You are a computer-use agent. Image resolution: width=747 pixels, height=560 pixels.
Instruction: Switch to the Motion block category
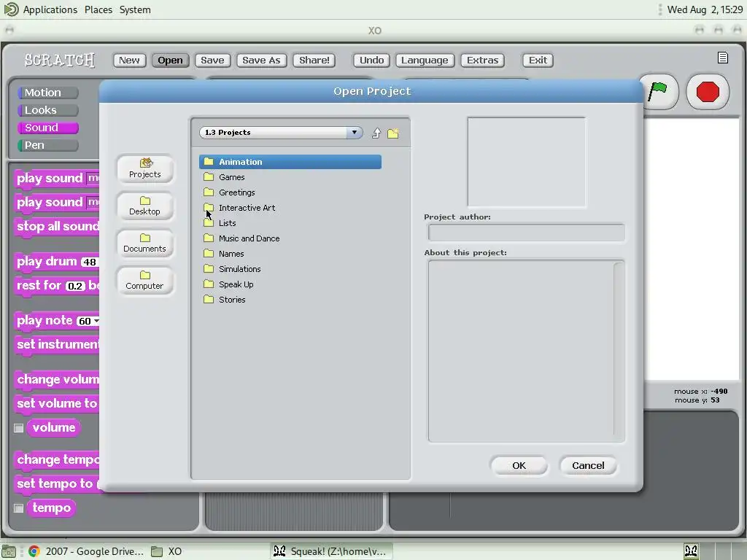point(47,93)
